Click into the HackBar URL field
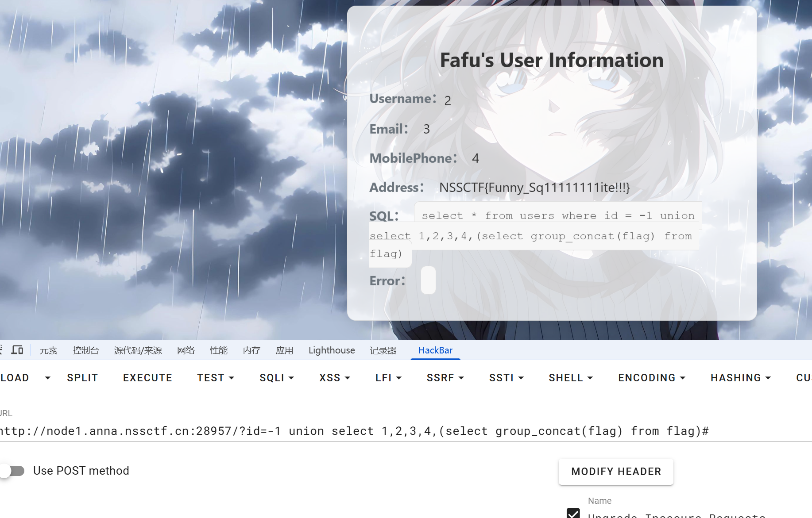This screenshot has width=812, height=518. [x=406, y=431]
